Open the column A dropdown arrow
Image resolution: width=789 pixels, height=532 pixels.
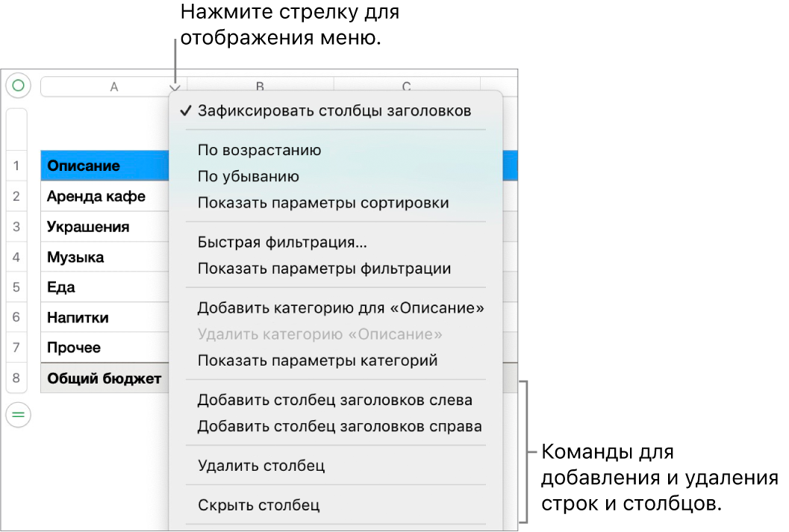(175, 88)
